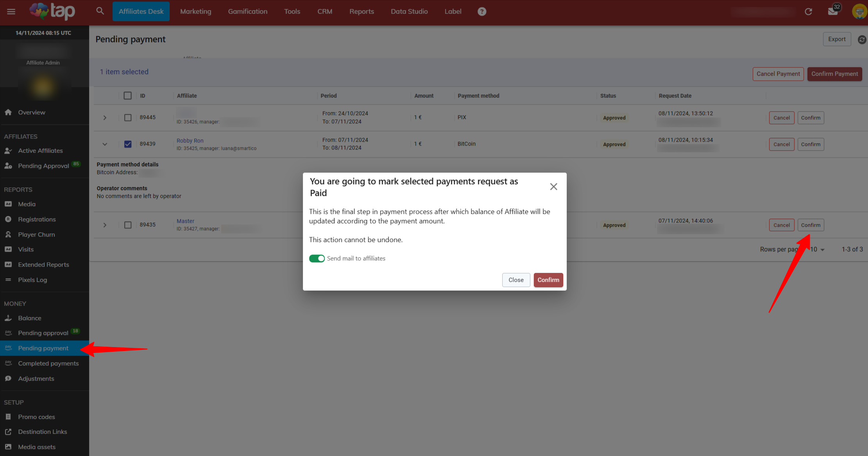868x456 pixels.
Task: Click the Robby Ron affiliate link
Action: (190, 141)
